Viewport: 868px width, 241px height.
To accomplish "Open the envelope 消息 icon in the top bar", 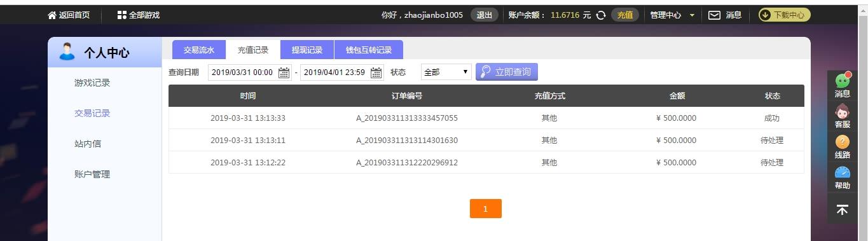I will (x=715, y=15).
